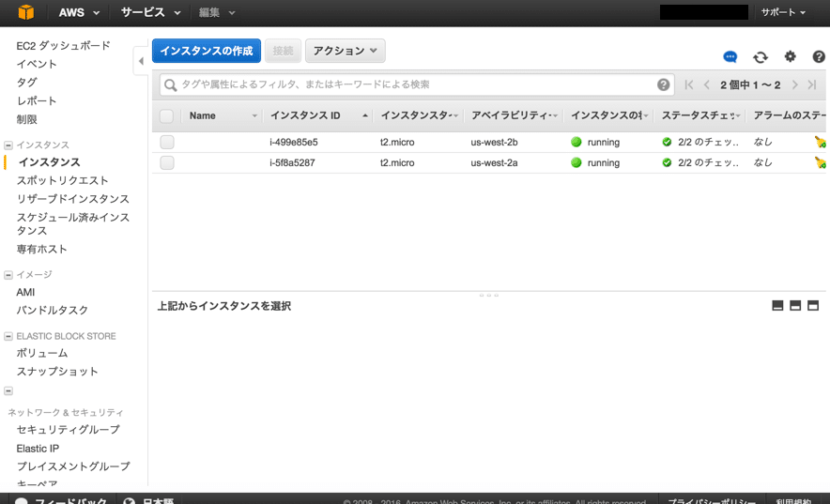Minimize the details pane layout

(x=777, y=306)
